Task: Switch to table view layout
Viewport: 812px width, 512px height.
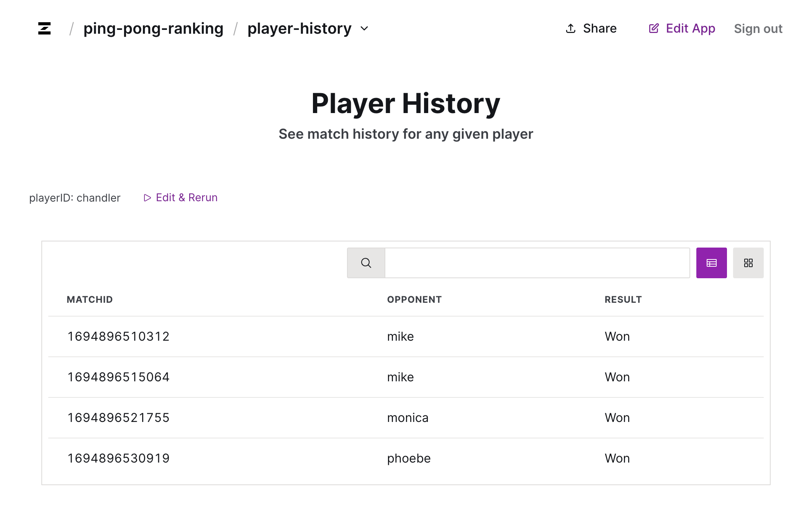Action: click(x=711, y=263)
